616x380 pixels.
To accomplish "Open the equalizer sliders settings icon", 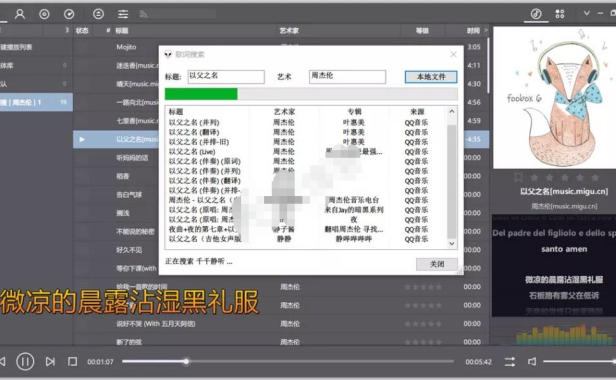I will [x=123, y=15].
